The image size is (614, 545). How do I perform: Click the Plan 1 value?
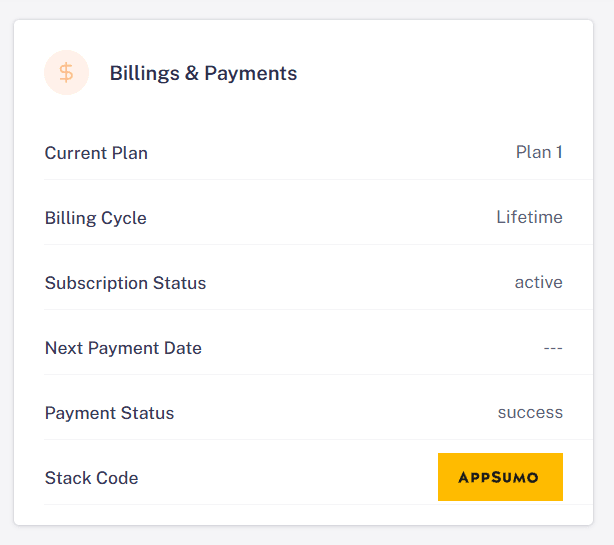coord(539,152)
